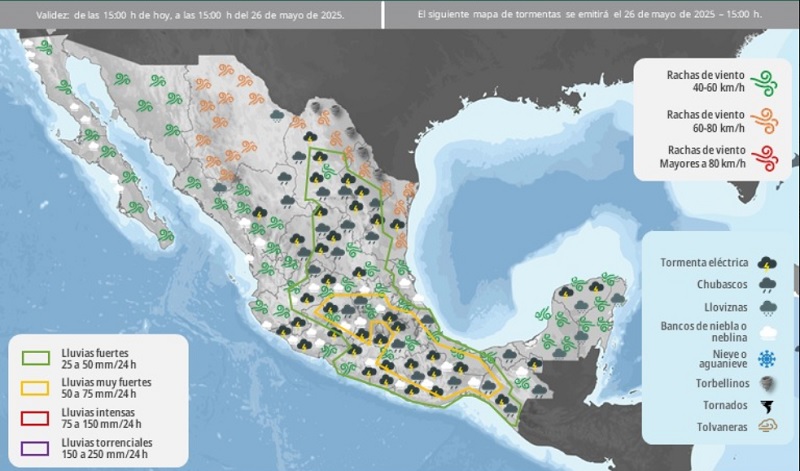Click the blue snowflake legend icon
This screenshot has width=800, height=471.
click(x=767, y=359)
